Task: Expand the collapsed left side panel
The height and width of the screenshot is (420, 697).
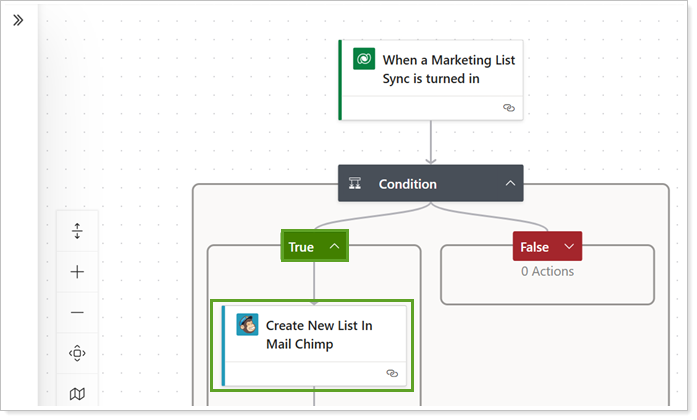Action: 18,20
